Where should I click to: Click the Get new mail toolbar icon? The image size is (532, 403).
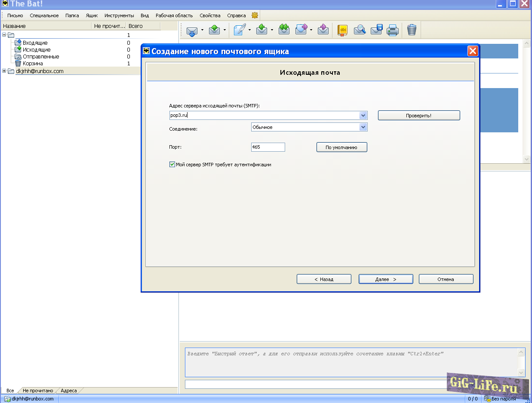[x=192, y=30]
